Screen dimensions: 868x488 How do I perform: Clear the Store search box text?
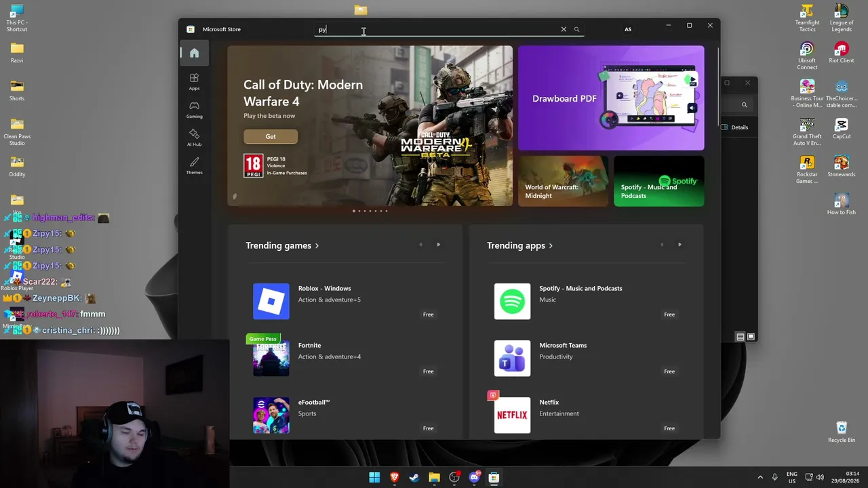pyautogui.click(x=564, y=29)
